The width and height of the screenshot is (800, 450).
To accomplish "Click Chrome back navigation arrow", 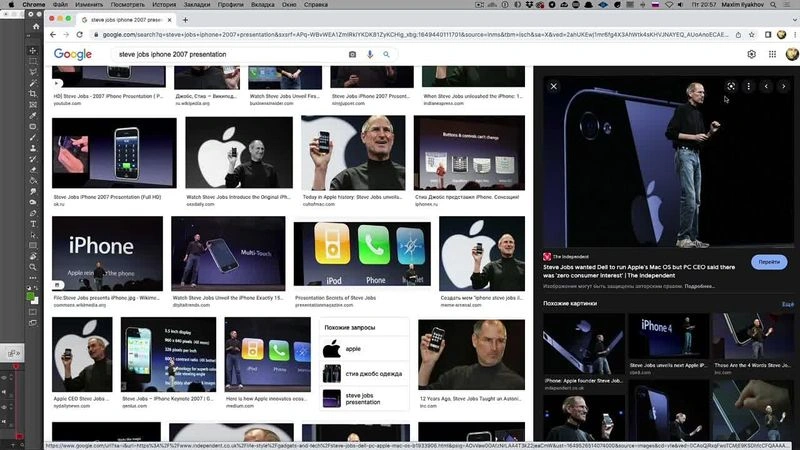I will pyautogui.click(x=53, y=35).
